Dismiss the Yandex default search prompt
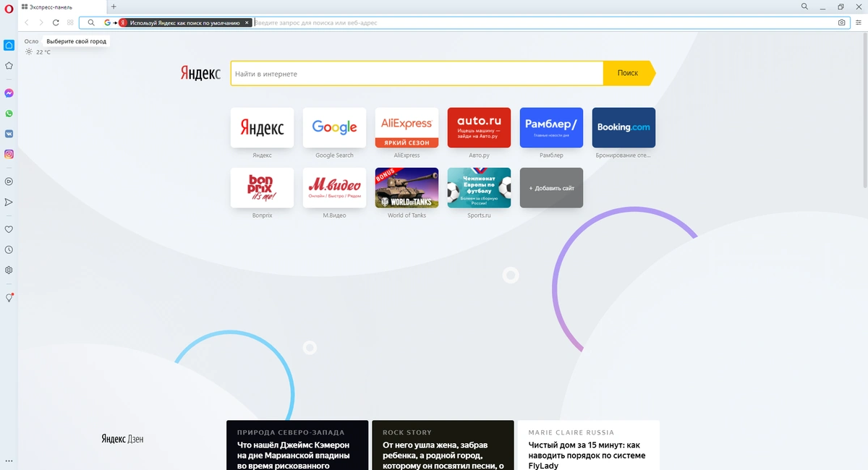The image size is (868, 470). (247, 22)
